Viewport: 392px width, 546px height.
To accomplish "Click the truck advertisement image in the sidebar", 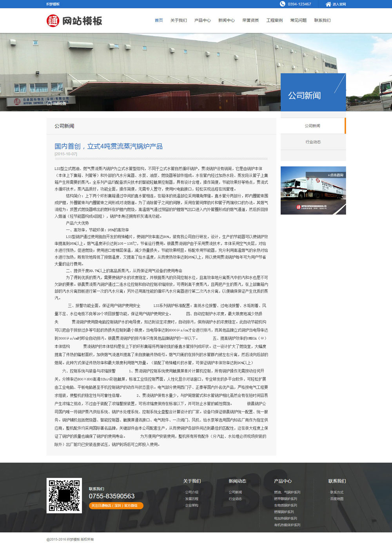I will tap(313, 190).
